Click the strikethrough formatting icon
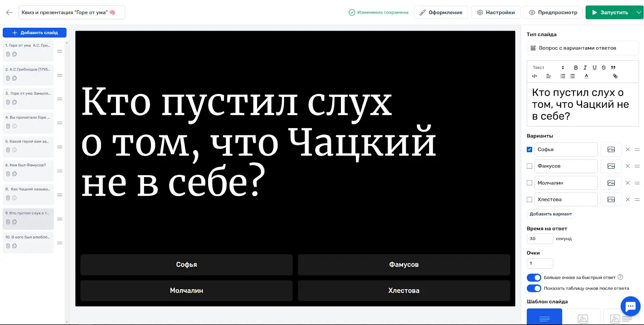This screenshot has height=325, width=644. (x=604, y=68)
